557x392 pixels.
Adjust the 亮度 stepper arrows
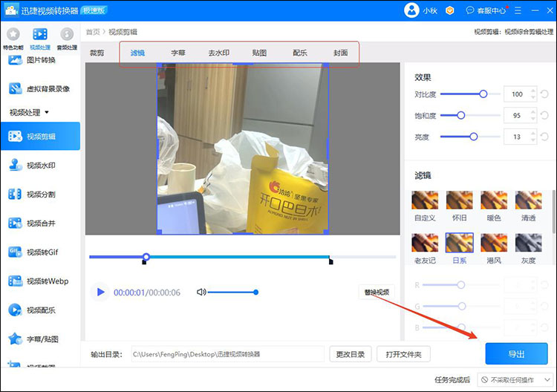532,137
